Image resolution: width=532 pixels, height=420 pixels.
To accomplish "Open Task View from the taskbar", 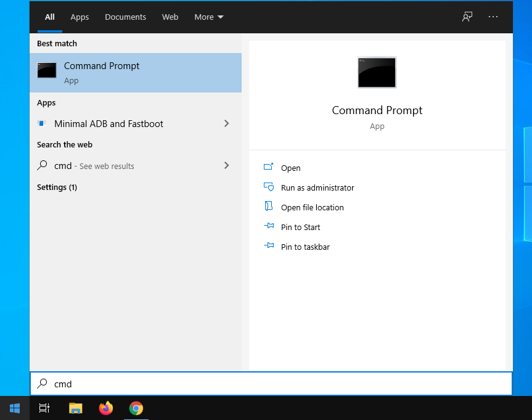I will click(x=44, y=408).
